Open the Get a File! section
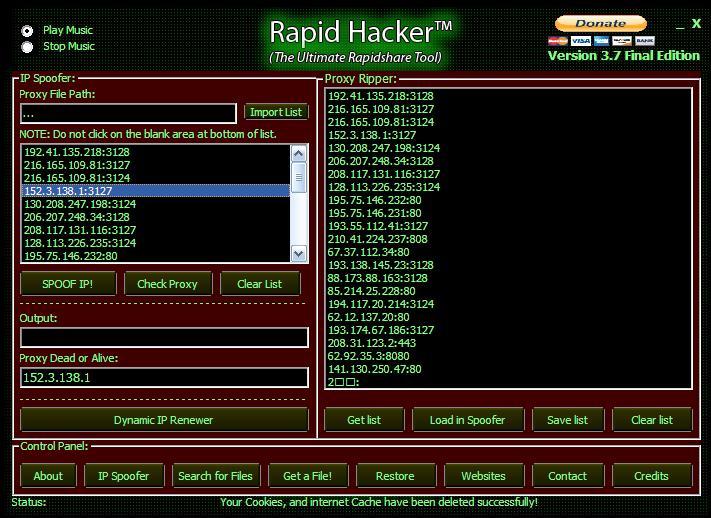 (x=308, y=476)
